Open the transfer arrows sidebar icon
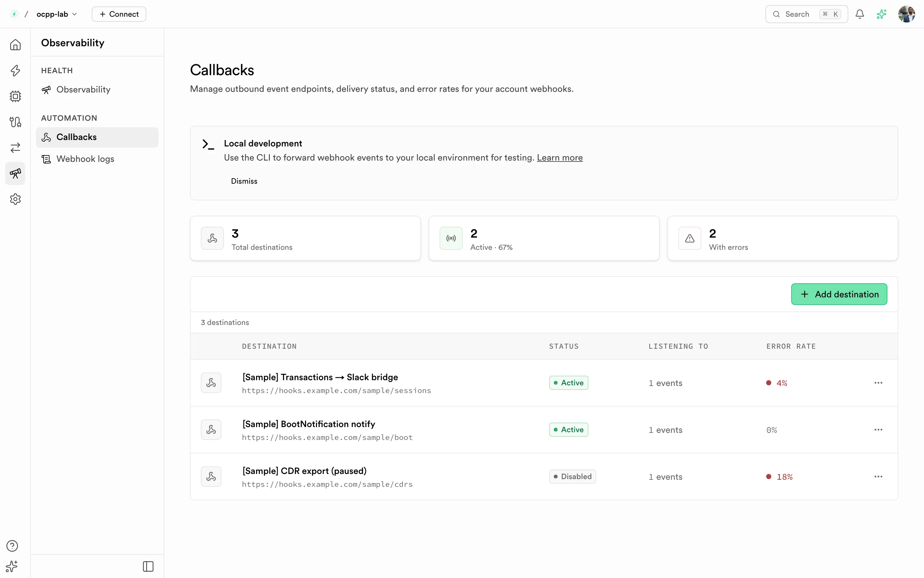The image size is (924, 578). tap(15, 148)
